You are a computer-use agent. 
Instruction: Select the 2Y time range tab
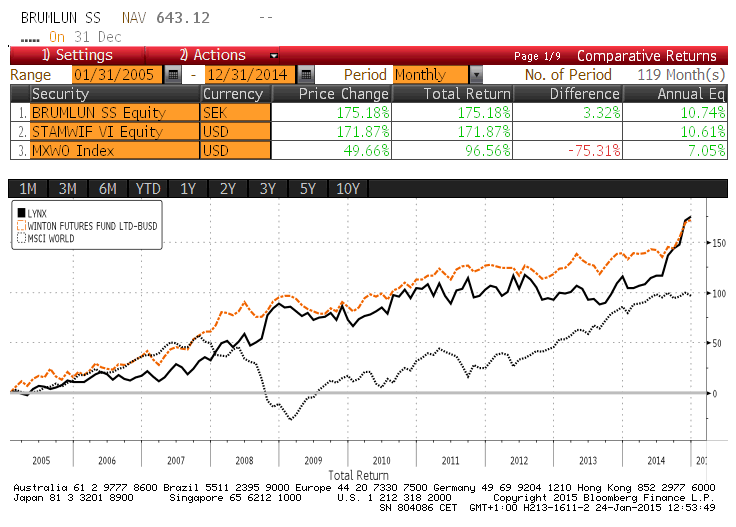[228, 189]
